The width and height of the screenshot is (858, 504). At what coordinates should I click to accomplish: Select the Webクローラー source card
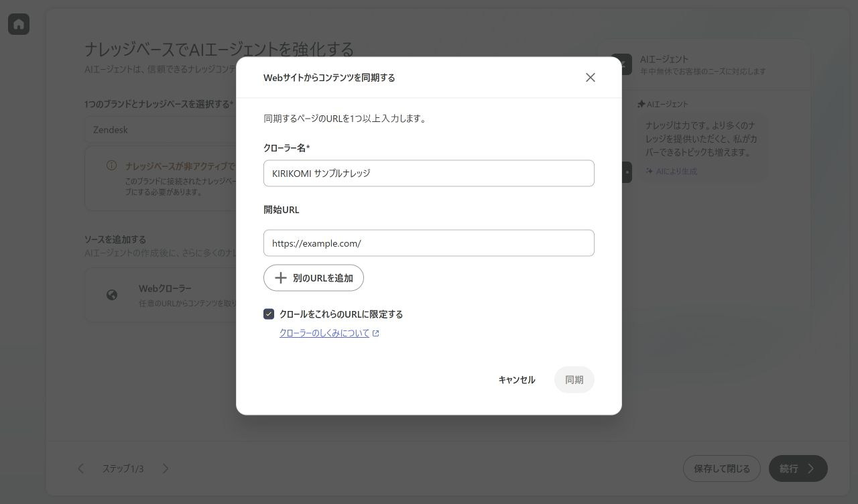161,295
